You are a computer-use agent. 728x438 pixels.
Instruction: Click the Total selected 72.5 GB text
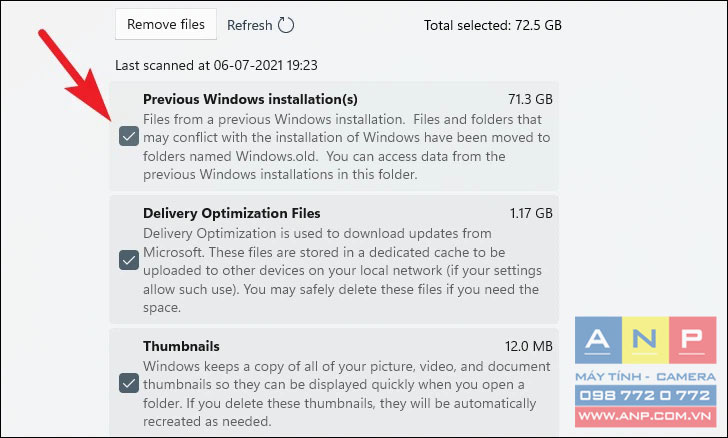493,25
